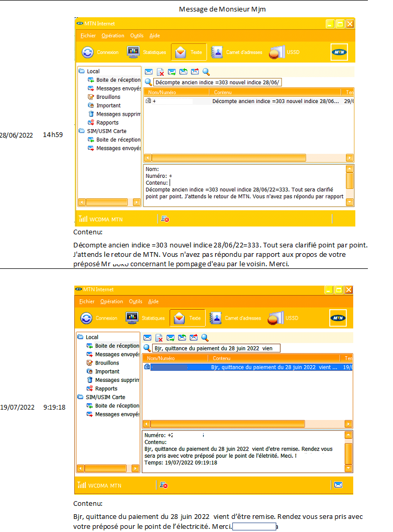Open Brouillons folder in the top window
Image resolution: width=393 pixels, height=532 pixels.
coord(108,97)
